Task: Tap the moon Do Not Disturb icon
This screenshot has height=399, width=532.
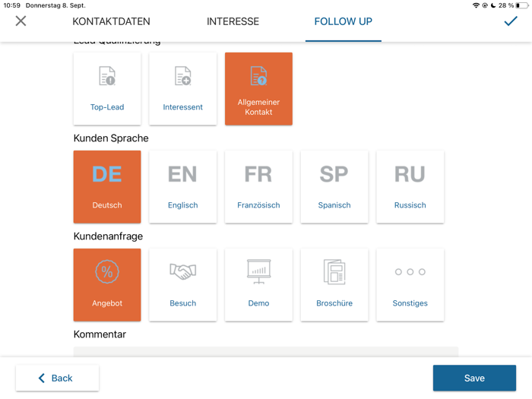Action: pos(493,5)
